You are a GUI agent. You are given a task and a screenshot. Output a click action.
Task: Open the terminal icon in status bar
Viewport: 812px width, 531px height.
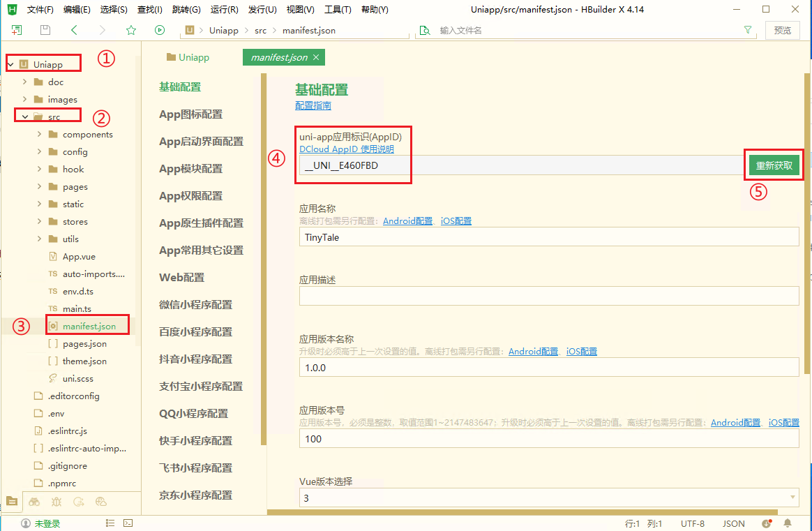(x=128, y=523)
